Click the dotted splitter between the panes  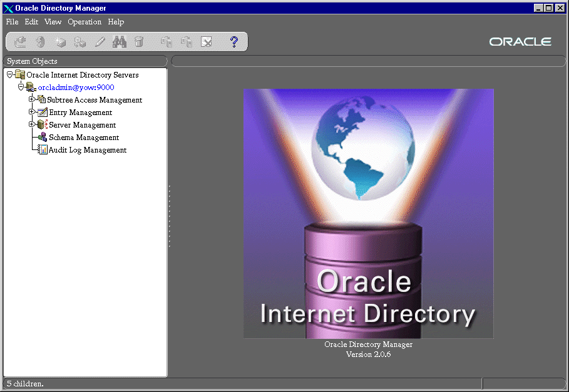click(x=169, y=217)
